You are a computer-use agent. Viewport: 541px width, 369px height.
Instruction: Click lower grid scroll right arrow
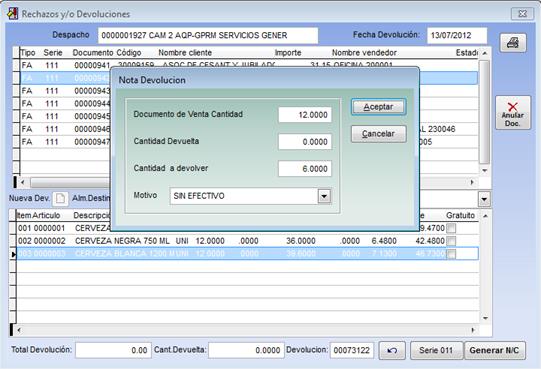tap(472, 330)
